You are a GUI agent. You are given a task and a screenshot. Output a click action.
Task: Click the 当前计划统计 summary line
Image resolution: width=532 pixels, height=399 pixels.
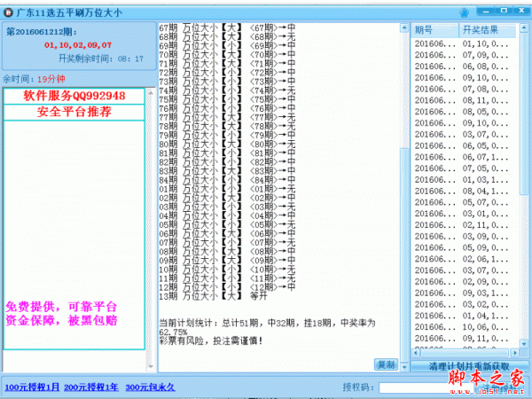[x=268, y=327]
